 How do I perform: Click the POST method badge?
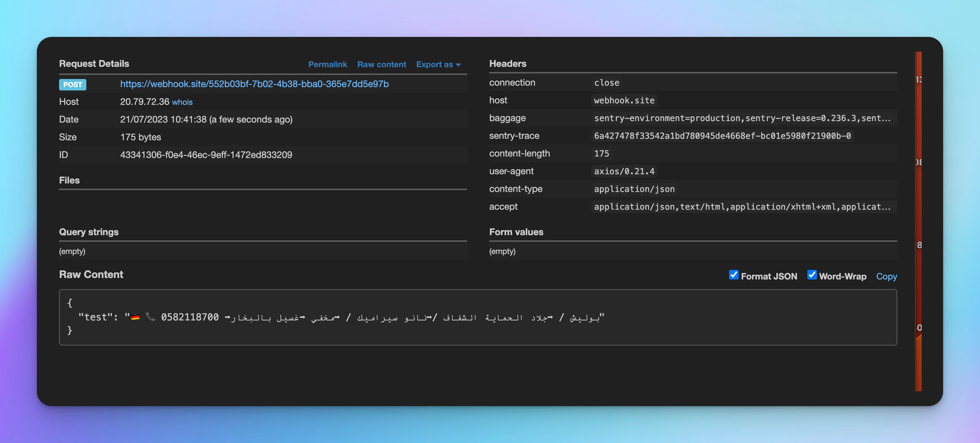click(72, 85)
